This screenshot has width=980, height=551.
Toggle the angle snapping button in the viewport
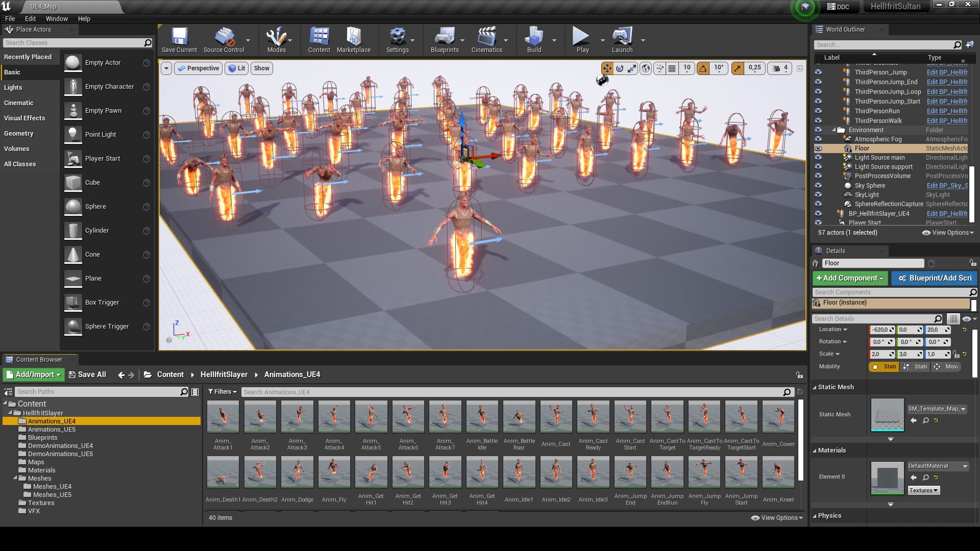[x=703, y=68]
